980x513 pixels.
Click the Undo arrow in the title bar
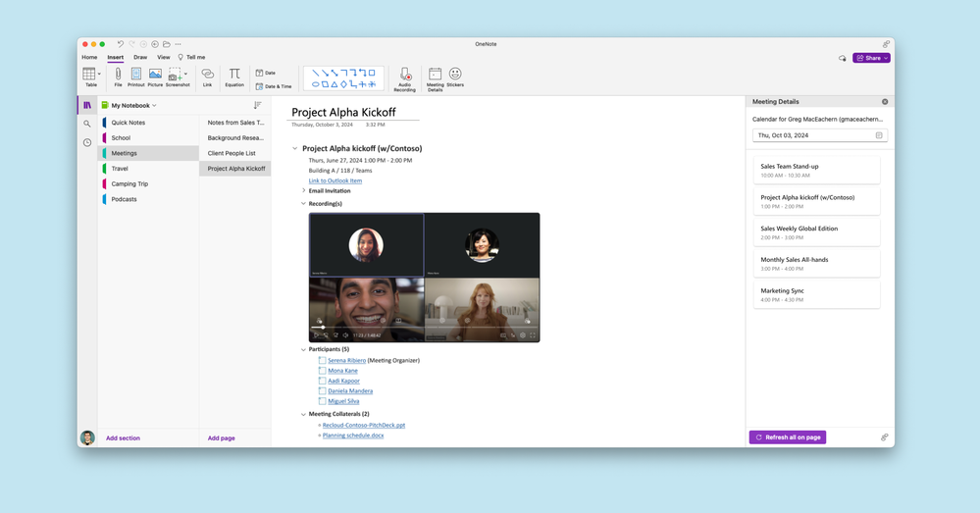120,44
